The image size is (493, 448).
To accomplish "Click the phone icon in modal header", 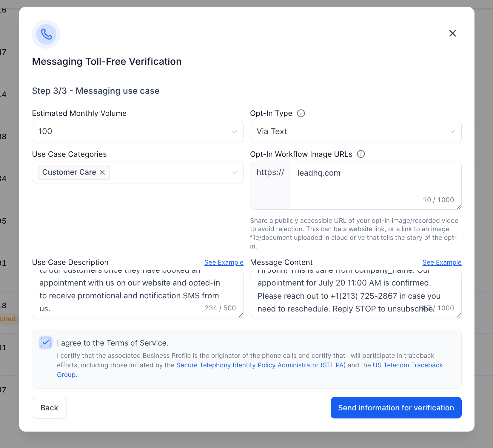I will [x=46, y=34].
